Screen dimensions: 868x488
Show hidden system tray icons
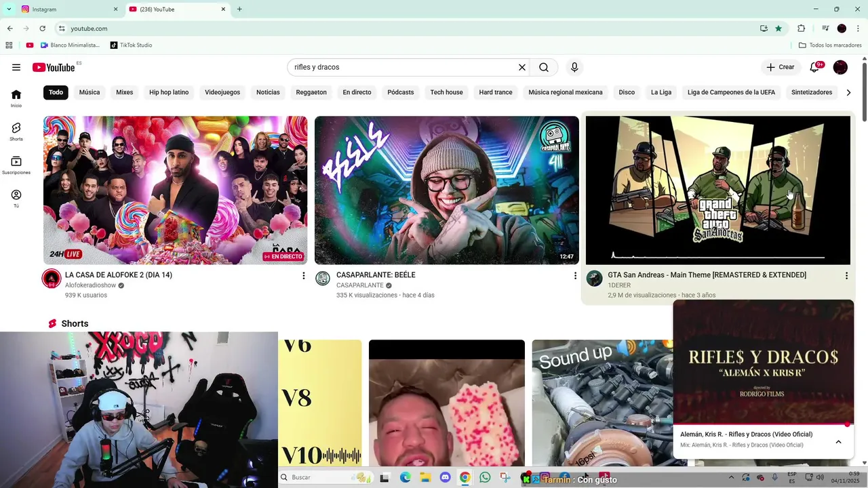(x=730, y=477)
